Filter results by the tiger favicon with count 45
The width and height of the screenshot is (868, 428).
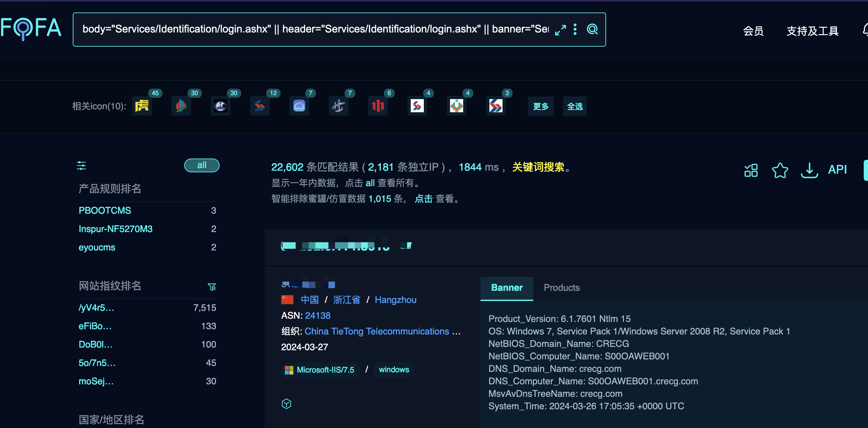(142, 106)
